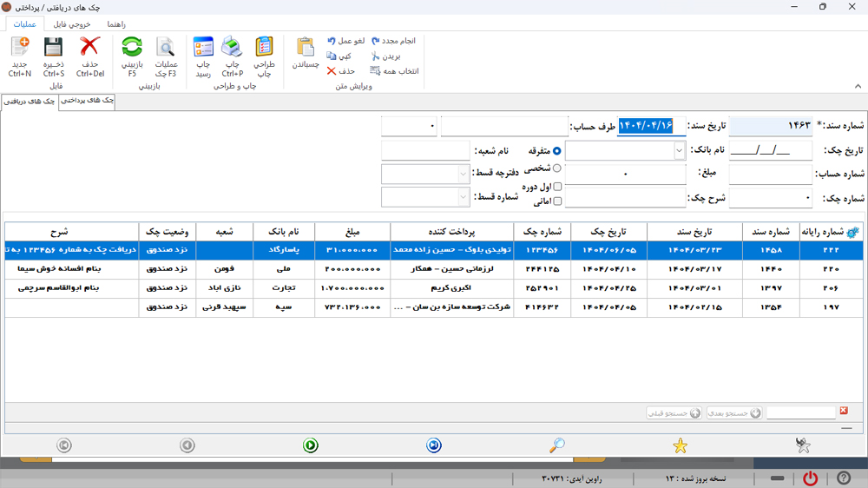Check the اول دوره checkbox

click(x=557, y=187)
